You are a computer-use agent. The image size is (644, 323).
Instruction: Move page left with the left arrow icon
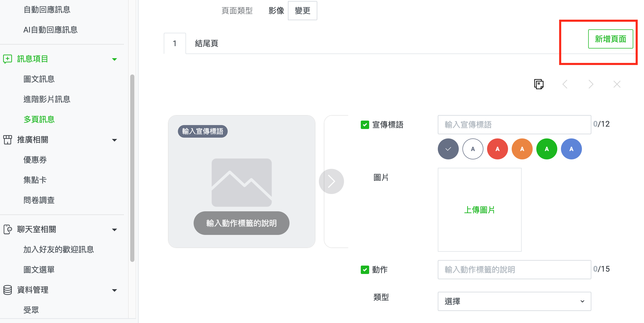pos(565,84)
